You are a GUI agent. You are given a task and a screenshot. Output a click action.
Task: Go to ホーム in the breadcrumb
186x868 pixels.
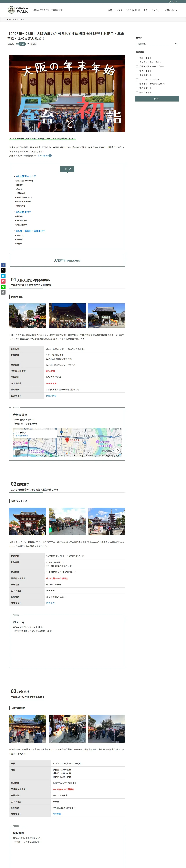[x=11, y=19]
